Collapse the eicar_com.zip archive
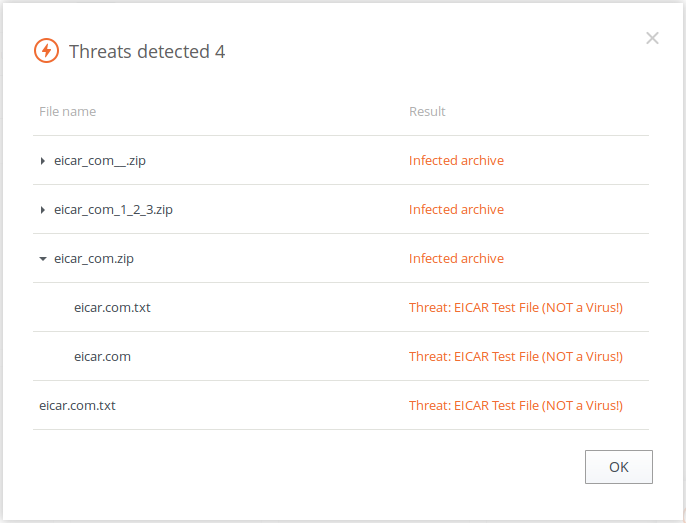The height and width of the screenshot is (523, 686). (42, 259)
